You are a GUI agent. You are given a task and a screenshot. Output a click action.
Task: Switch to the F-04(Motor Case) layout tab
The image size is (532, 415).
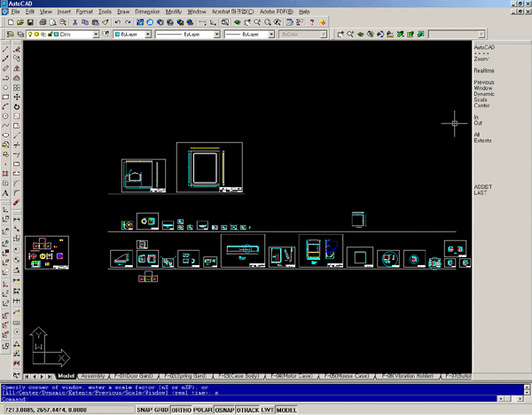coord(292,376)
